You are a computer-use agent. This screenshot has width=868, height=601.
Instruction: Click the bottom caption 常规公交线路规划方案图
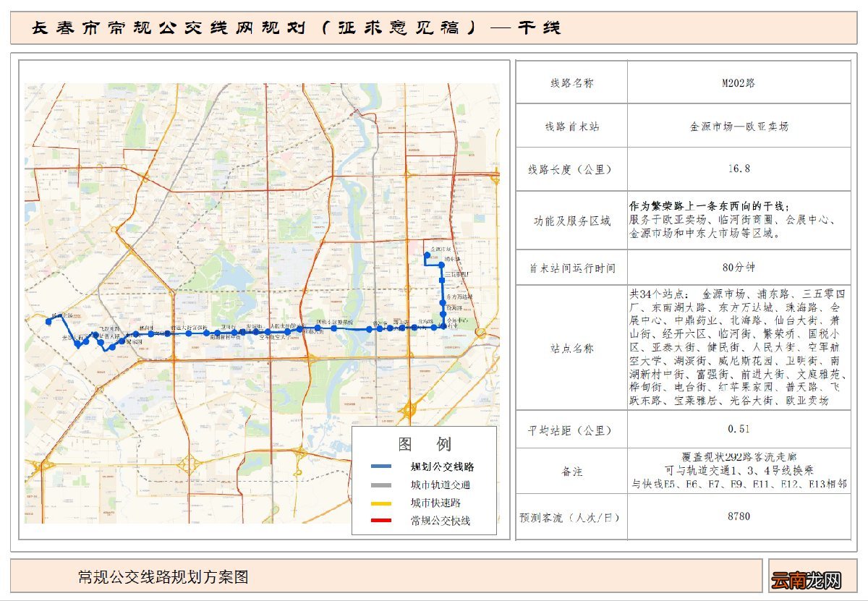click(163, 577)
